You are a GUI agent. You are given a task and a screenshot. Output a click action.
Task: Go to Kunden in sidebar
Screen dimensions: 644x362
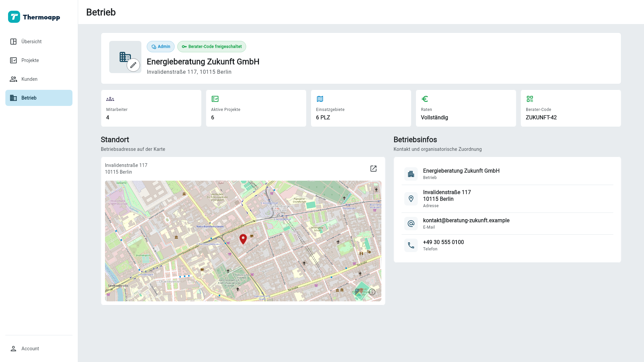(x=39, y=79)
